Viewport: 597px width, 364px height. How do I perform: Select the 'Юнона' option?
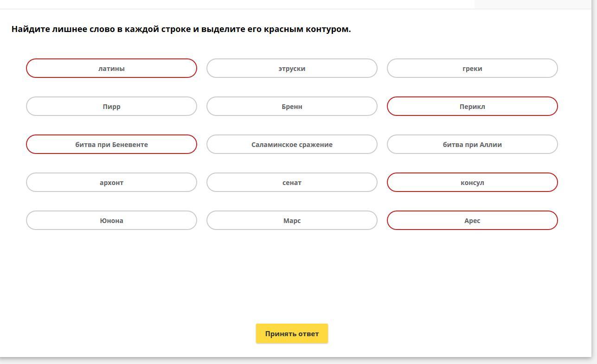[x=111, y=220]
